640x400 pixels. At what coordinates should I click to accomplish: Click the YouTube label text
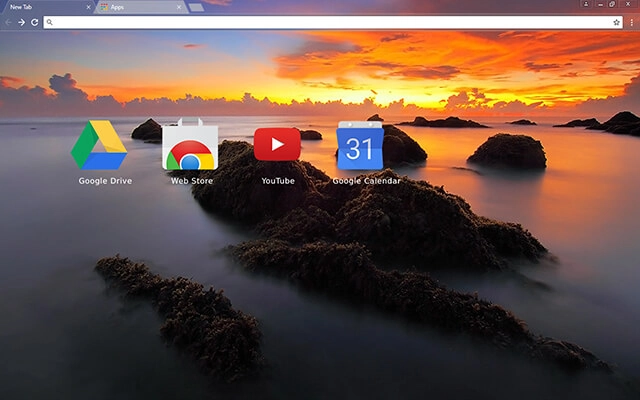click(278, 181)
